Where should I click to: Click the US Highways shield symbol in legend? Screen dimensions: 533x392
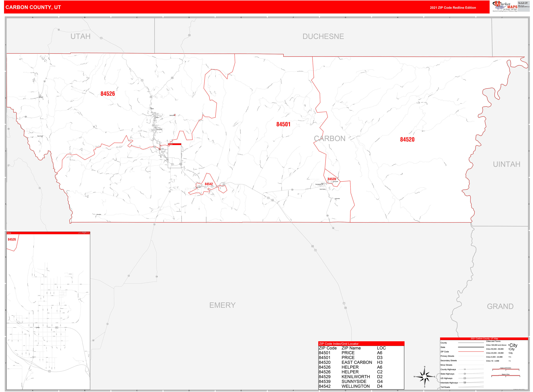465,378
